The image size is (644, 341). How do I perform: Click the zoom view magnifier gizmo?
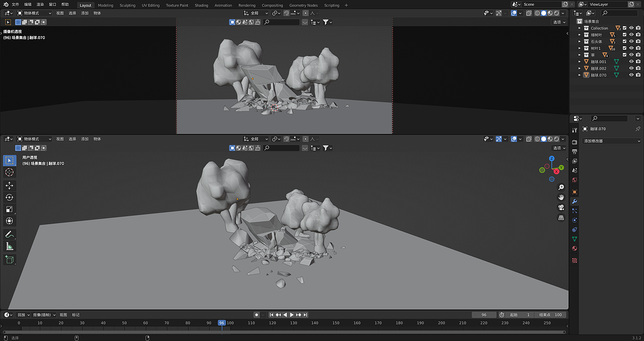561,187
